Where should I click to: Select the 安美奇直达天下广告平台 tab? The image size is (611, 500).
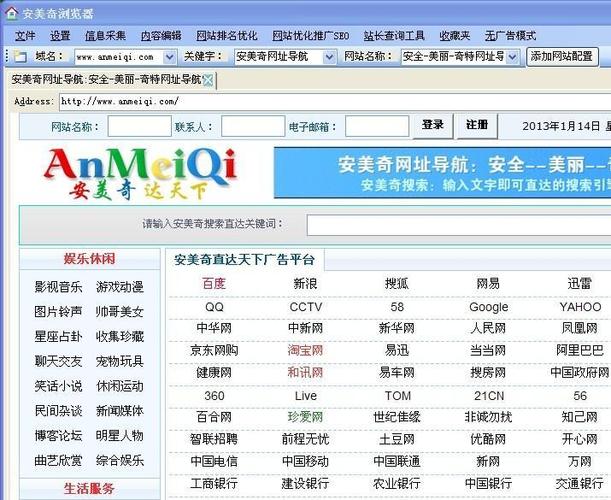point(245,260)
